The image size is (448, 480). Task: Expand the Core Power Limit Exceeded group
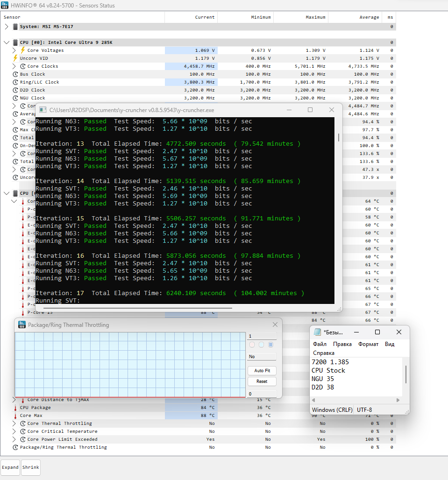point(14,439)
